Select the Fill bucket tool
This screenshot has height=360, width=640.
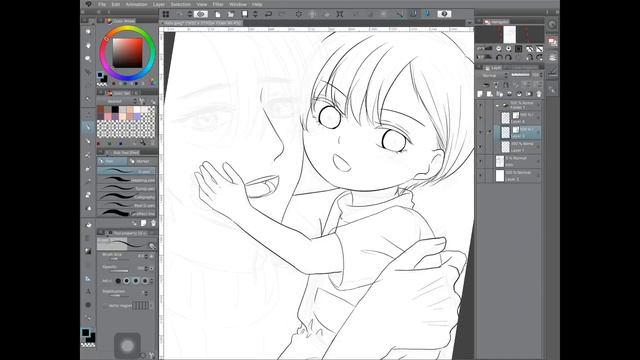point(88,224)
